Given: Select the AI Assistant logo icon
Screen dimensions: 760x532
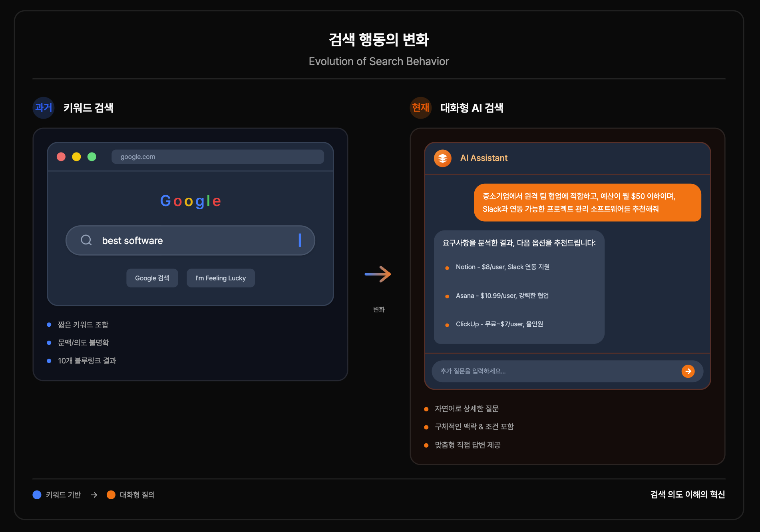Looking at the screenshot, I should pos(443,158).
